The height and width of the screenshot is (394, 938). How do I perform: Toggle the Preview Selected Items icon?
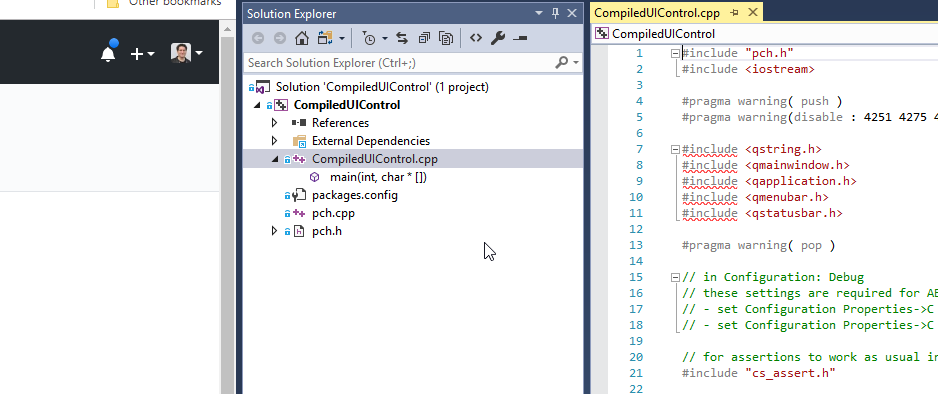(520, 38)
